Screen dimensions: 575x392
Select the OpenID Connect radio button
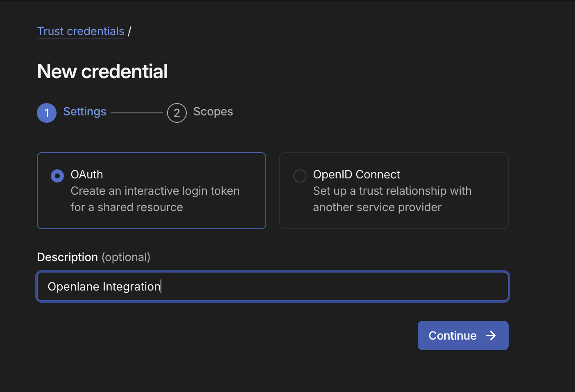click(300, 176)
